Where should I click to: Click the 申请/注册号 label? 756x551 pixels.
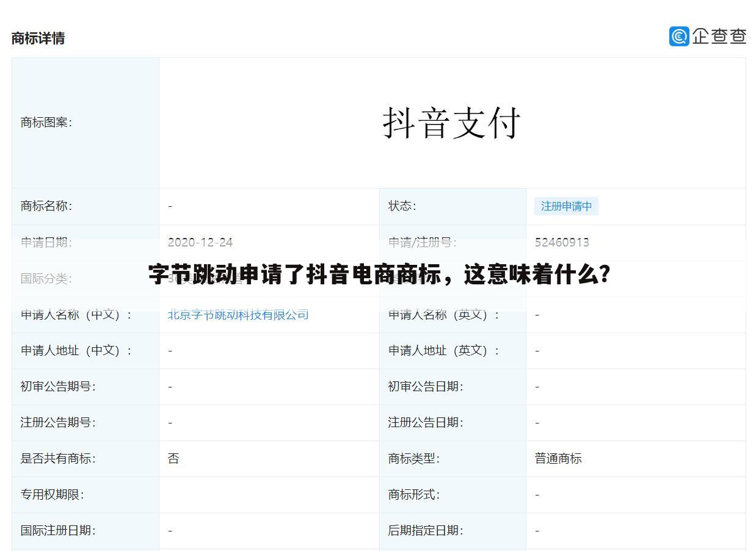point(422,242)
